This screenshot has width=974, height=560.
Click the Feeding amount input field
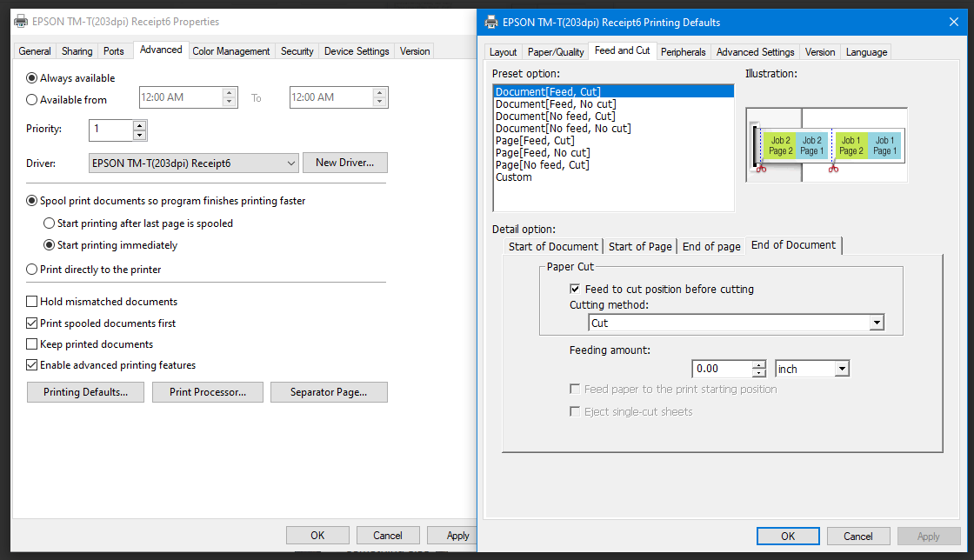pos(723,369)
